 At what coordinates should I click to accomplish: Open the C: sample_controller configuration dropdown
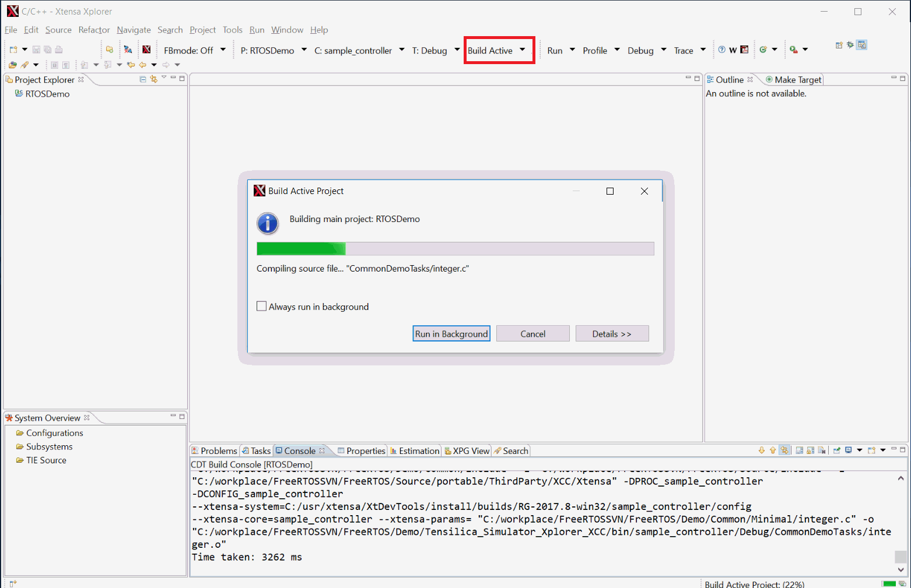[402, 50]
